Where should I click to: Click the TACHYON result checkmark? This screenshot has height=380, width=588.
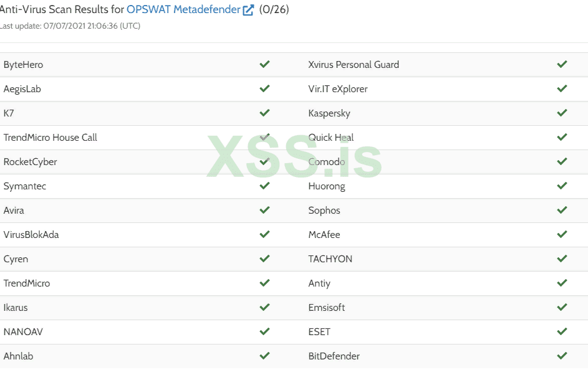(562, 259)
